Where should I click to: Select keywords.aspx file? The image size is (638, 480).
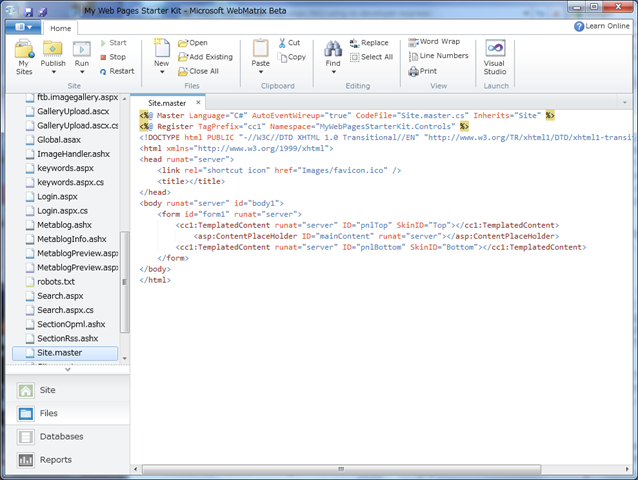[60, 168]
